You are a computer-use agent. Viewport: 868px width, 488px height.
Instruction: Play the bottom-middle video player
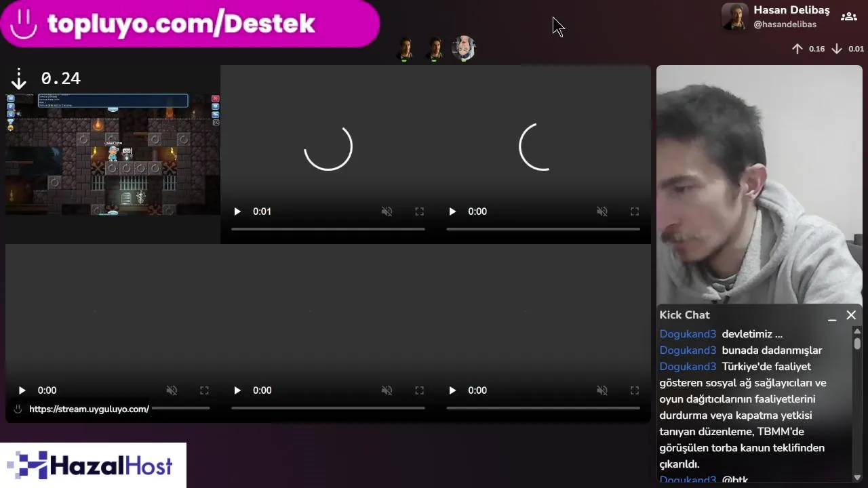pyautogui.click(x=237, y=390)
